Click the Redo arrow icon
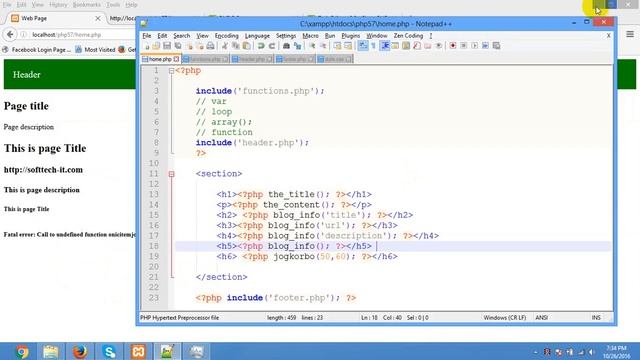 (271, 46)
